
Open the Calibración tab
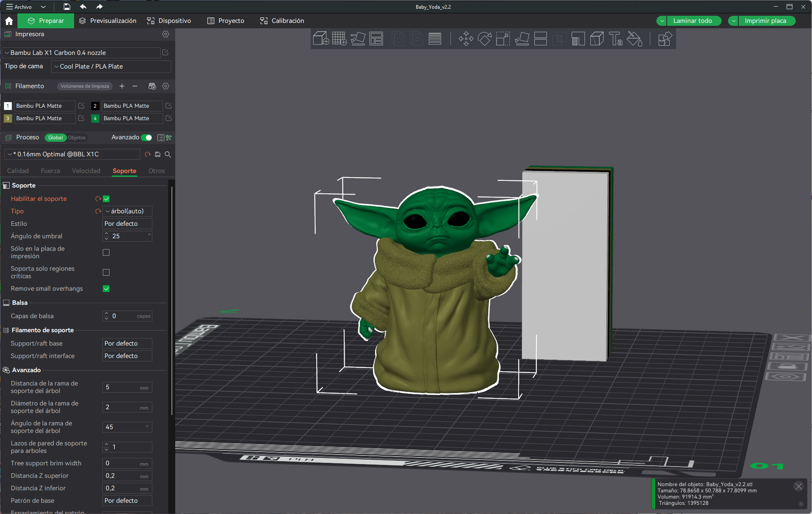click(282, 21)
